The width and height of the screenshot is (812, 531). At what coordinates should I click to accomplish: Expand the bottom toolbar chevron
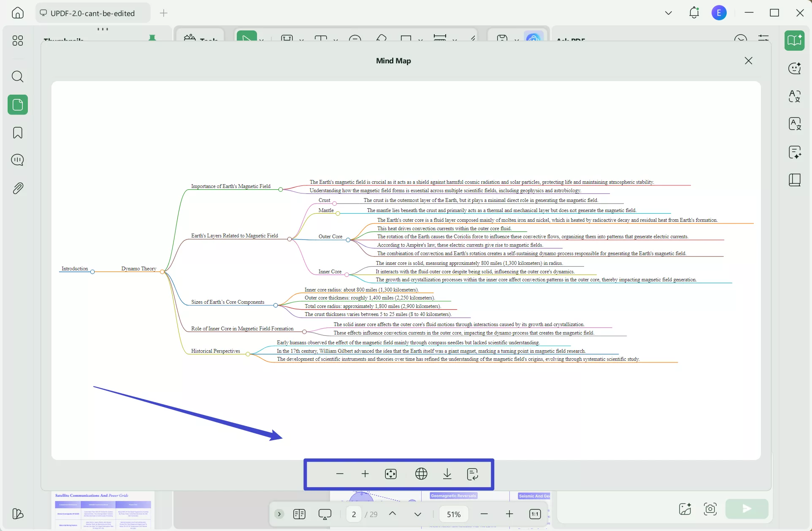(x=279, y=514)
